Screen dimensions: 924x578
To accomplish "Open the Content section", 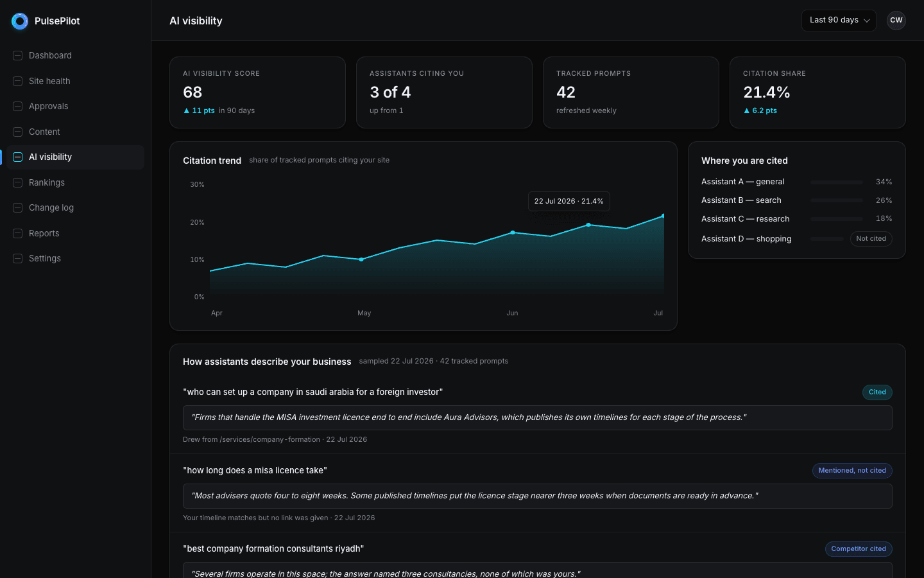I will pos(75,132).
